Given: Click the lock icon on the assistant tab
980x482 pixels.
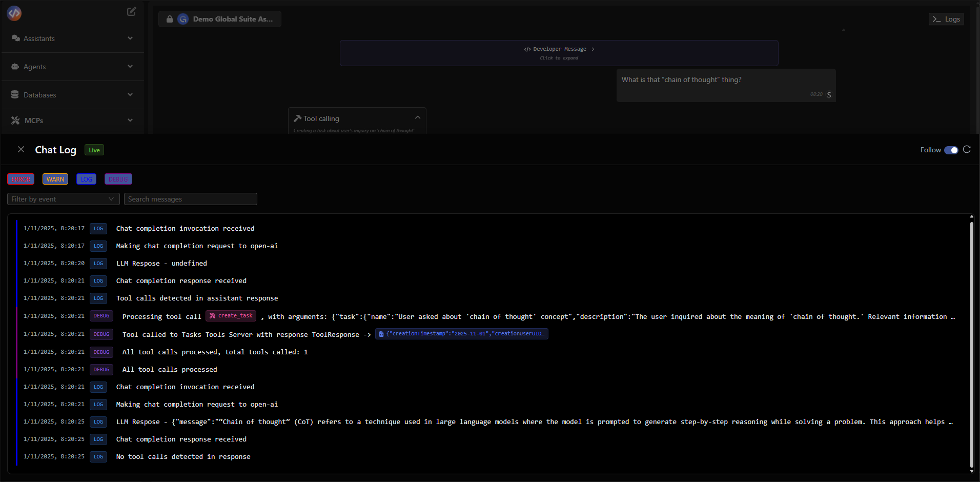Looking at the screenshot, I should tap(170, 19).
